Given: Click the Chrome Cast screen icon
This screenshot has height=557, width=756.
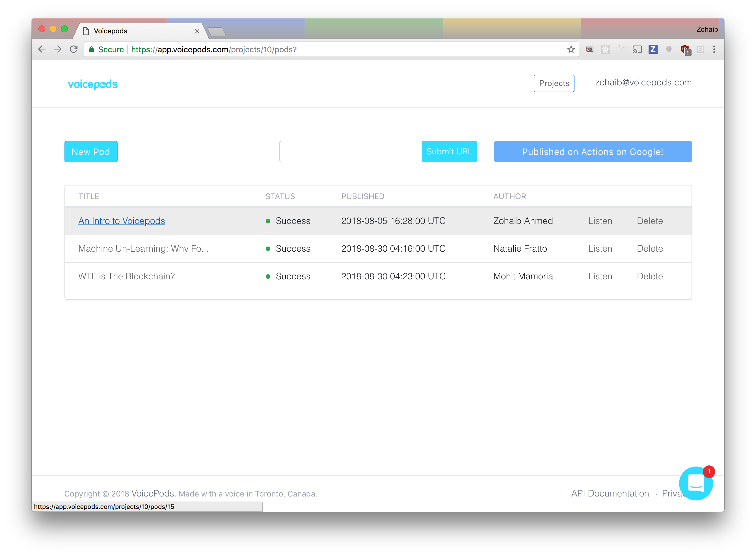Looking at the screenshot, I should (x=637, y=49).
